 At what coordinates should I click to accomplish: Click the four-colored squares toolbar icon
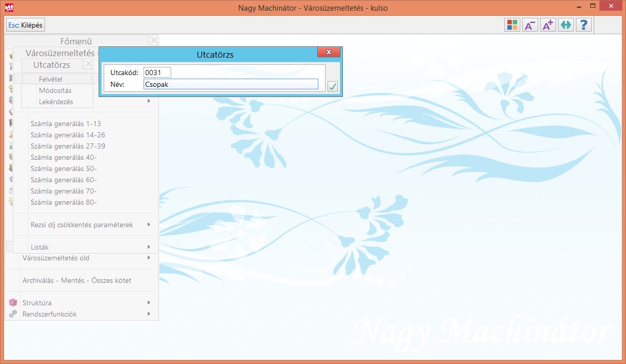click(x=512, y=25)
